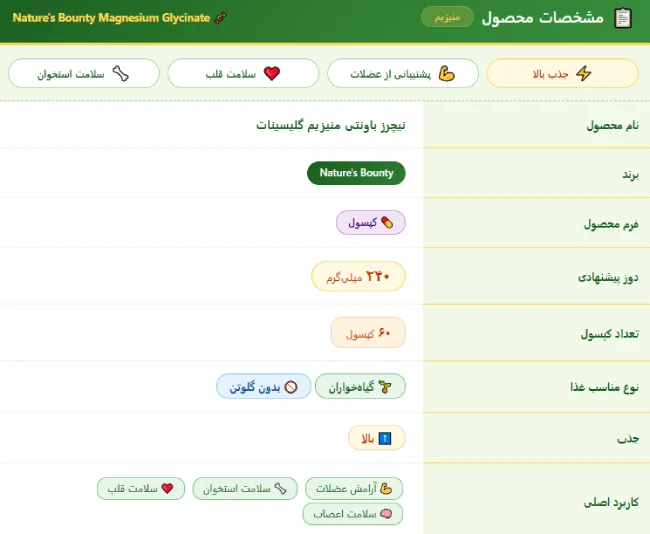Click the تعداد کپسول row label

pos(609,334)
